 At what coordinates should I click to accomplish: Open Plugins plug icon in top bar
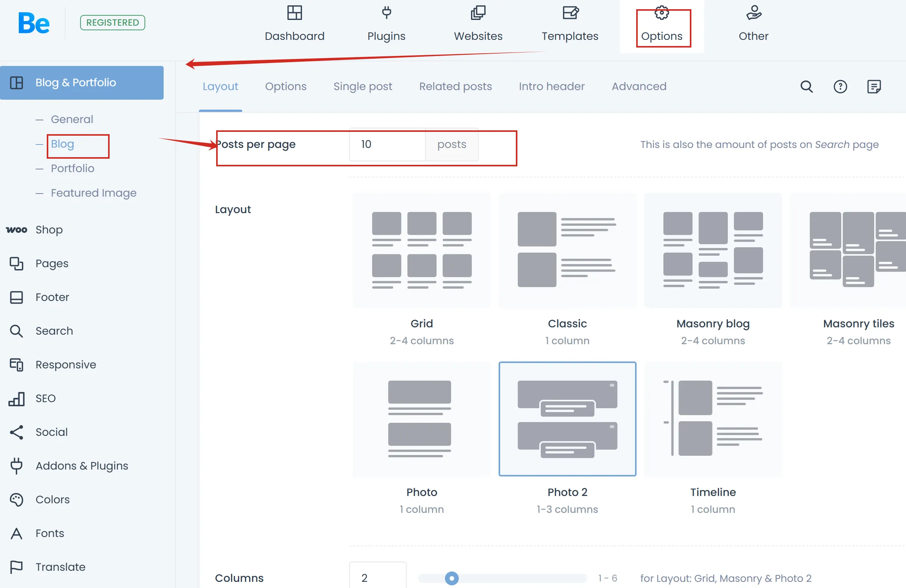tap(386, 13)
